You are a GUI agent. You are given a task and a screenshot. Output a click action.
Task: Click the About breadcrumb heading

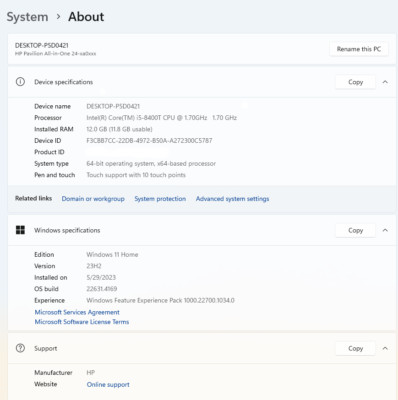tap(86, 17)
